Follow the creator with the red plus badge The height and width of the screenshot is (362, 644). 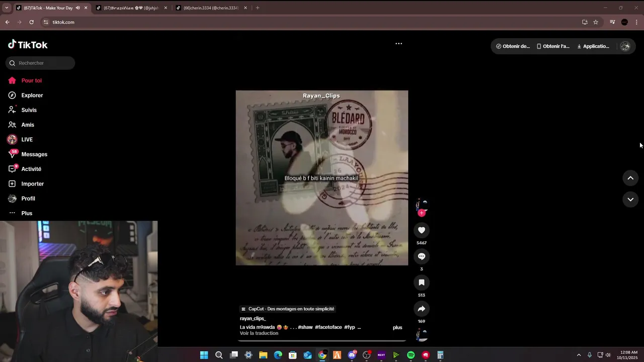(422, 213)
